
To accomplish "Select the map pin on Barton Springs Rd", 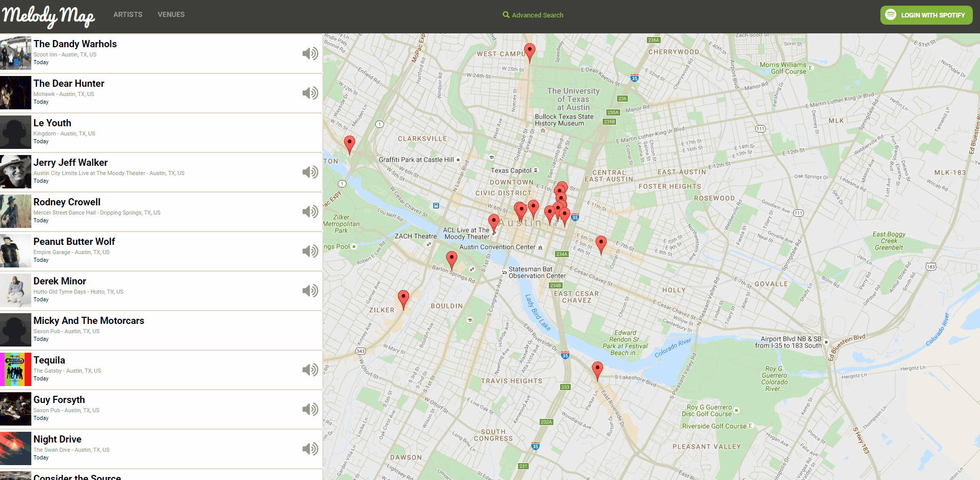I will pyautogui.click(x=452, y=261).
